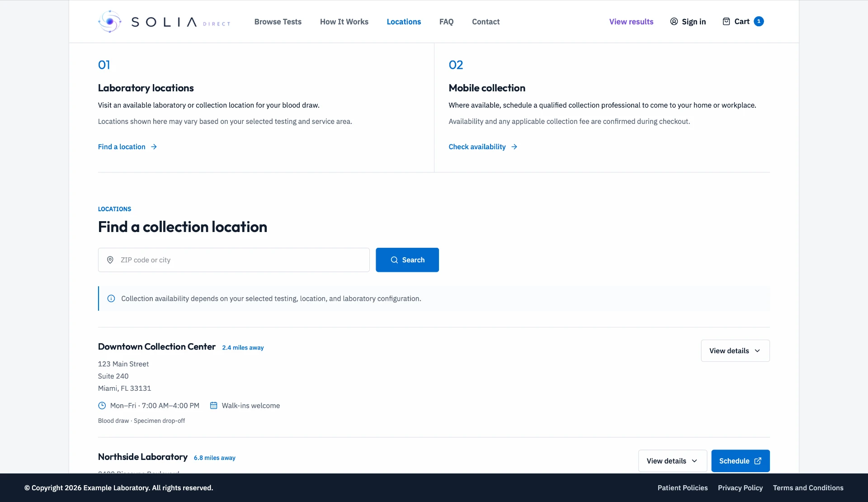Image resolution: width=868 pixels, height=502 pixels.
Task: Click the external link icon on Schedule
Action: tap(758, 461)
